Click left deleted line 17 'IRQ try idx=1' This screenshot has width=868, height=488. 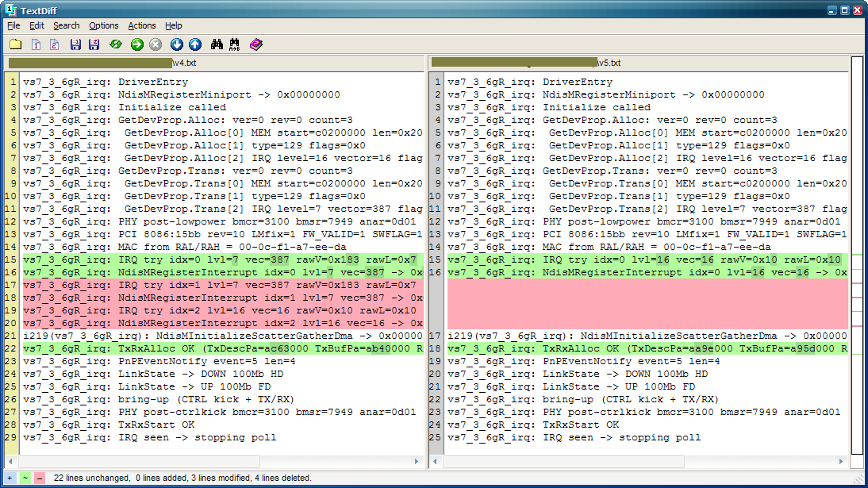[x=222, y=286]
